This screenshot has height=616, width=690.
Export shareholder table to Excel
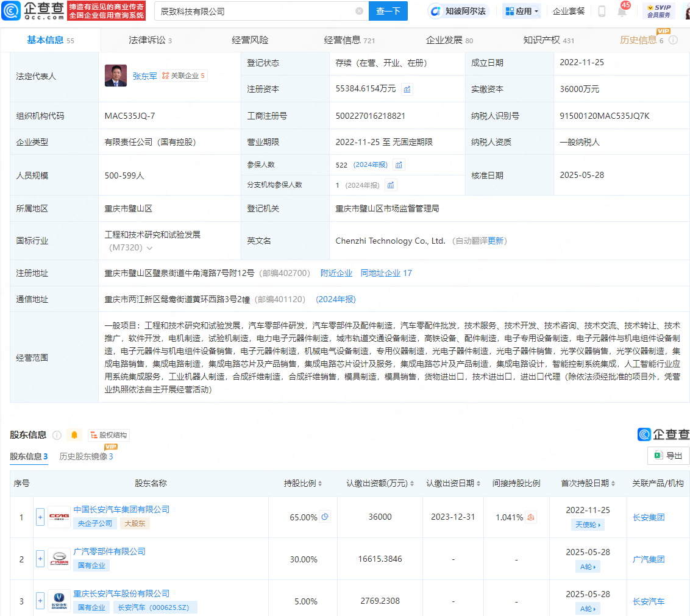[668, 456]
